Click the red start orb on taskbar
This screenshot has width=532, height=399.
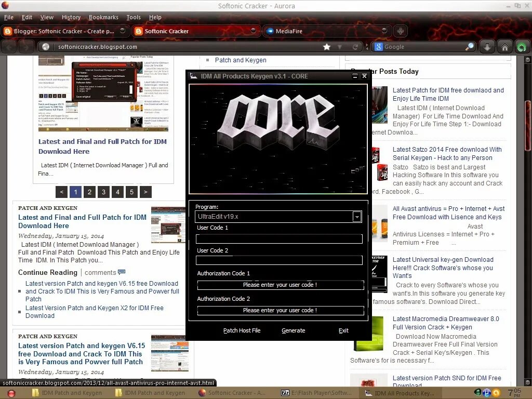(11, 393)
